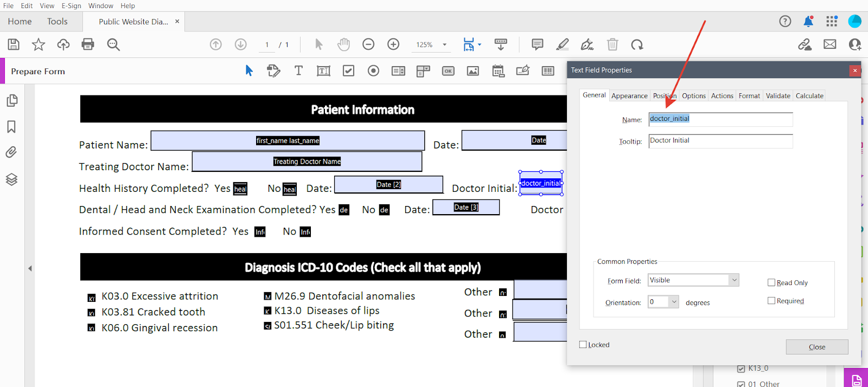Open the E-Sign menu
868x387 pixels.
tap(71, 6)
